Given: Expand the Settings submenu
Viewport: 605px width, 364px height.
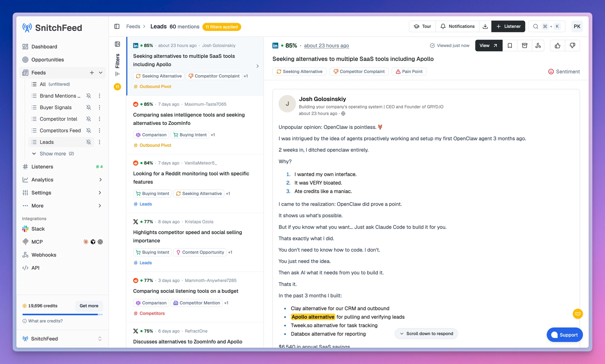Looking at the screenshot, I should coord(100,193).
